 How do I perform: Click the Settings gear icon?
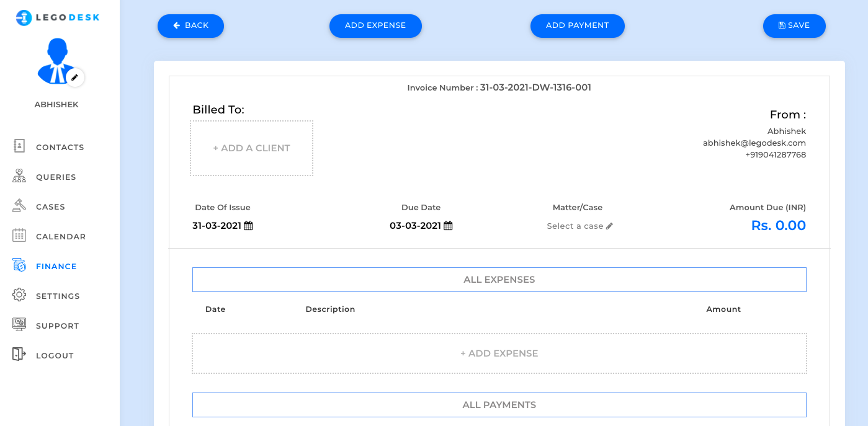(19, 296)
